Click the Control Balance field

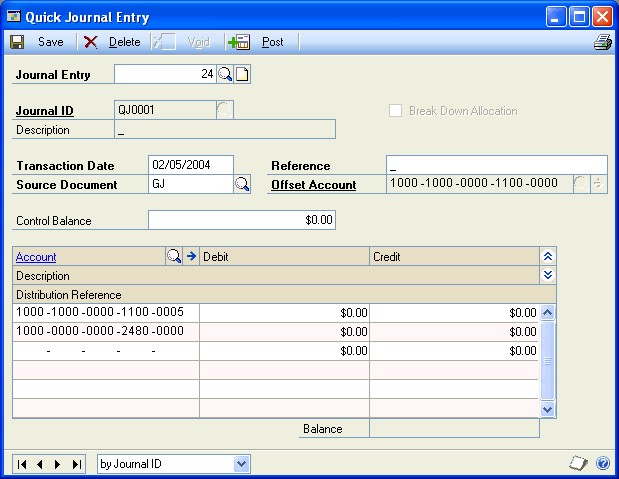click(x=242, y=220)
